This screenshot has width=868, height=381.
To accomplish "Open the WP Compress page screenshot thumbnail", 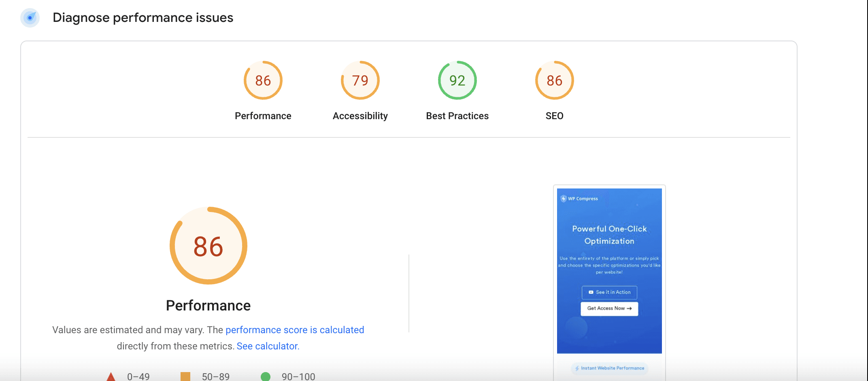I will point(609,283).
